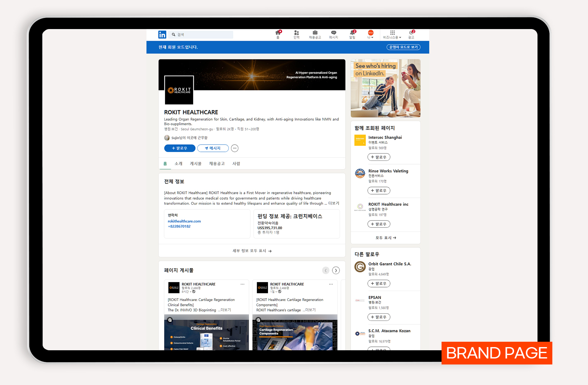Open the first post's three-dot menu
The height and width of the screenshot is (385, 588).
click(x=242, y=284)
